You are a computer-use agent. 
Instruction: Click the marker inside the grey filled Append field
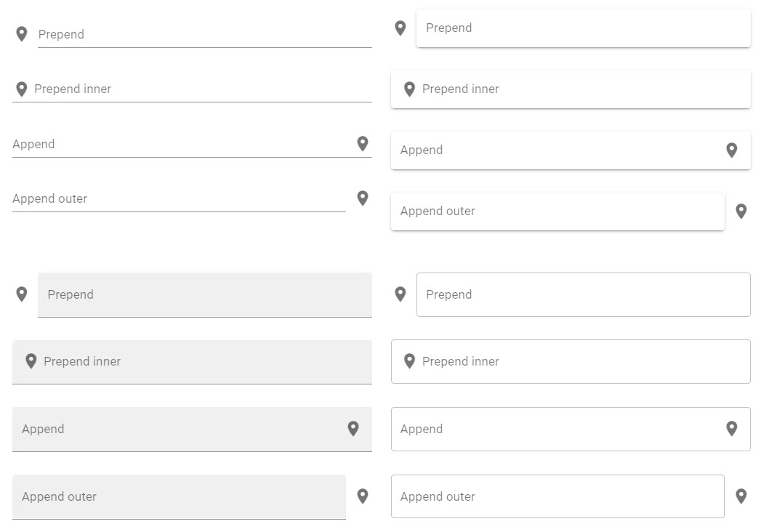353,429
